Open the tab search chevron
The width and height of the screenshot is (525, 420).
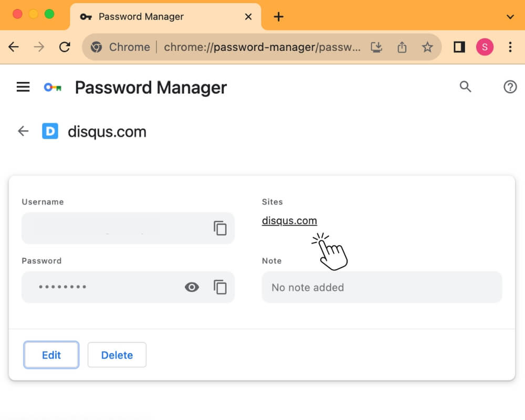pyautogui.click(x=510, y=16)
